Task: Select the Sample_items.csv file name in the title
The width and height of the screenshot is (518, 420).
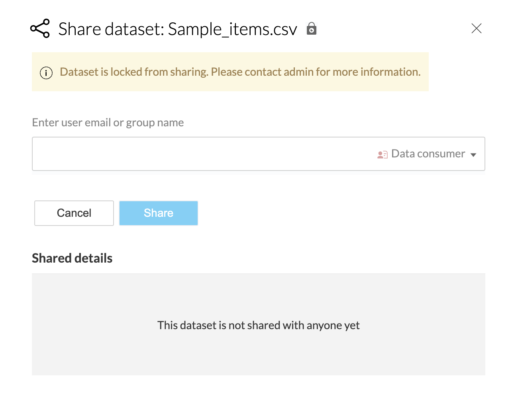Action: coord(233,29)
